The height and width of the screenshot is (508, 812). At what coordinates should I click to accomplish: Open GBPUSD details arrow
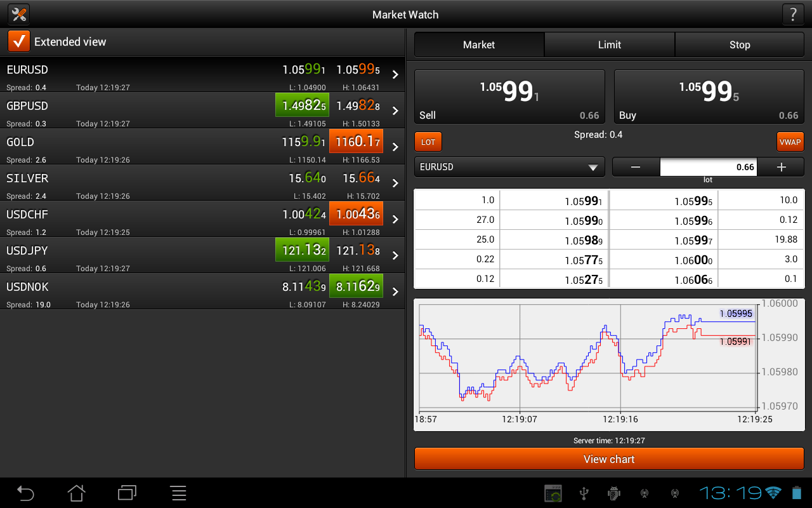pyautogui.click(x=395, y=110)
